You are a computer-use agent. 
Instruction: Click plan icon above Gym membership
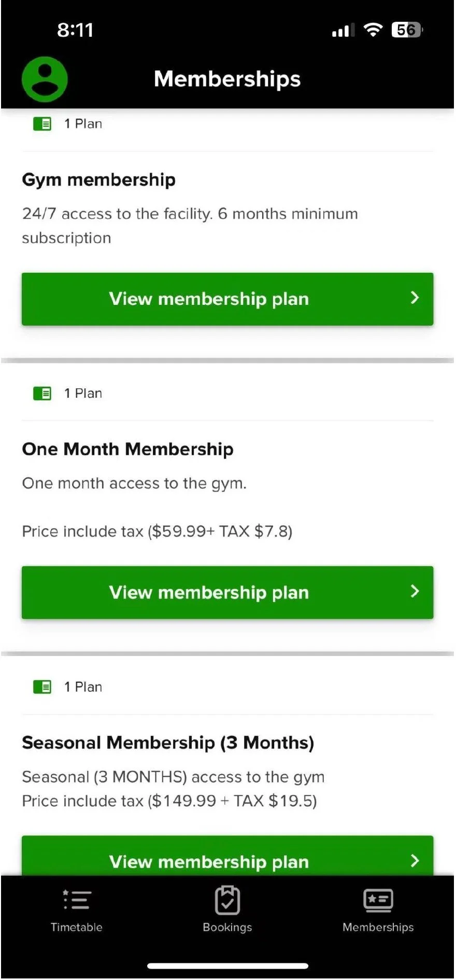pos(42,124)
